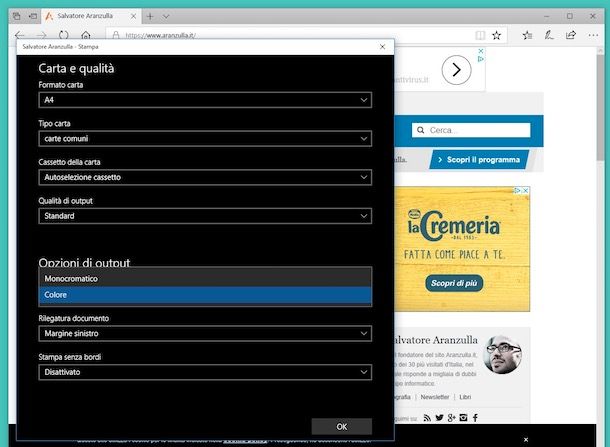
Task: Click the Edge forward arrow
Action: [x=41, y=35]
